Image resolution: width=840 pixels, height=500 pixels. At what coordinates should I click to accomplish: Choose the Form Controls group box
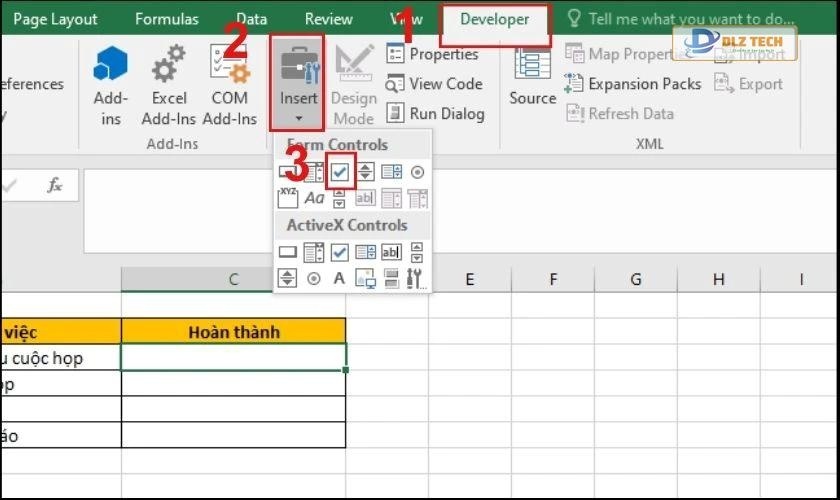coord(288,198)
